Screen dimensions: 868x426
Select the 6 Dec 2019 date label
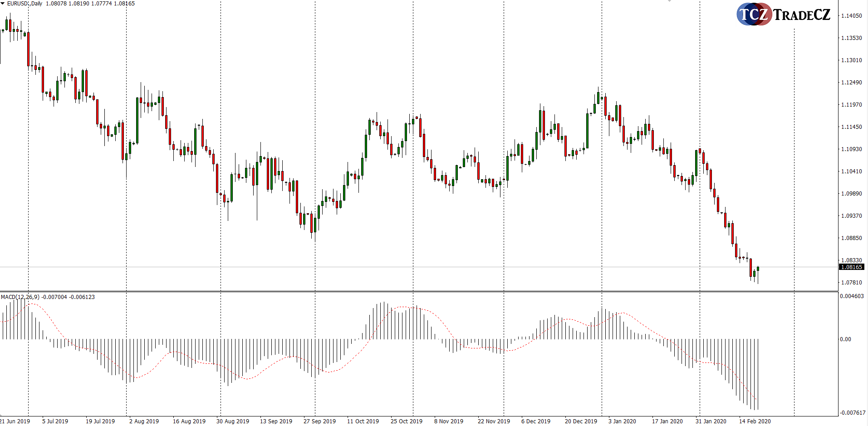[535, 421]
